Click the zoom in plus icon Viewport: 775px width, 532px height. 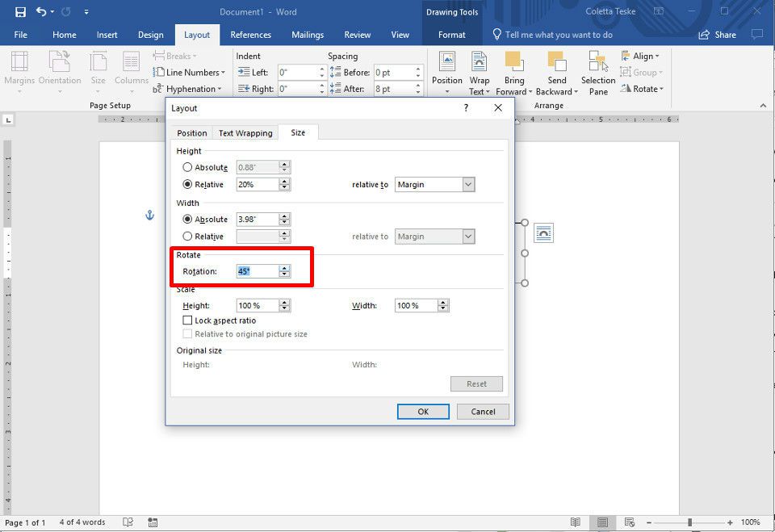point(730,522)
